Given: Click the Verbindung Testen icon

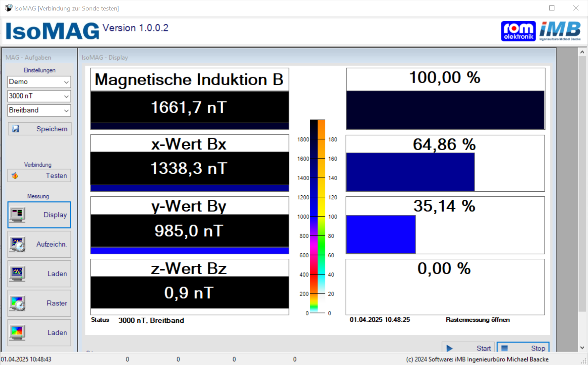Looking at the screenshot, I should [x=15, y=176].
